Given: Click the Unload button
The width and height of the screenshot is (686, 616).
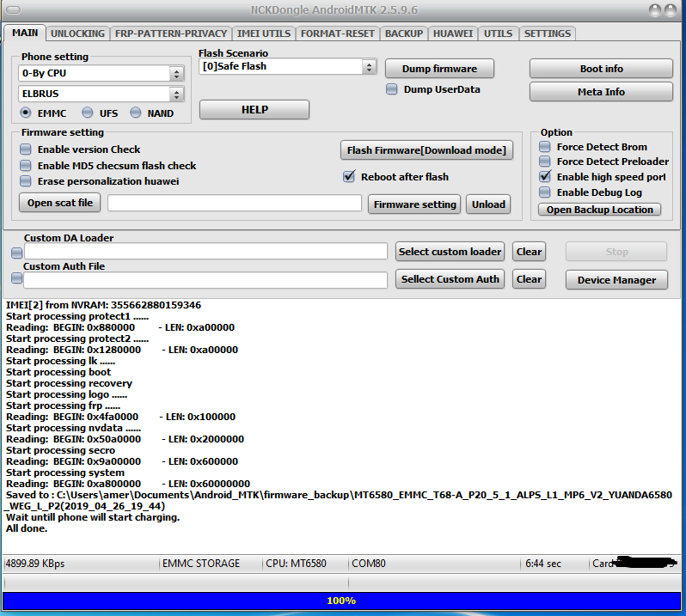Looking at the screenshot, I should (488, 204).
